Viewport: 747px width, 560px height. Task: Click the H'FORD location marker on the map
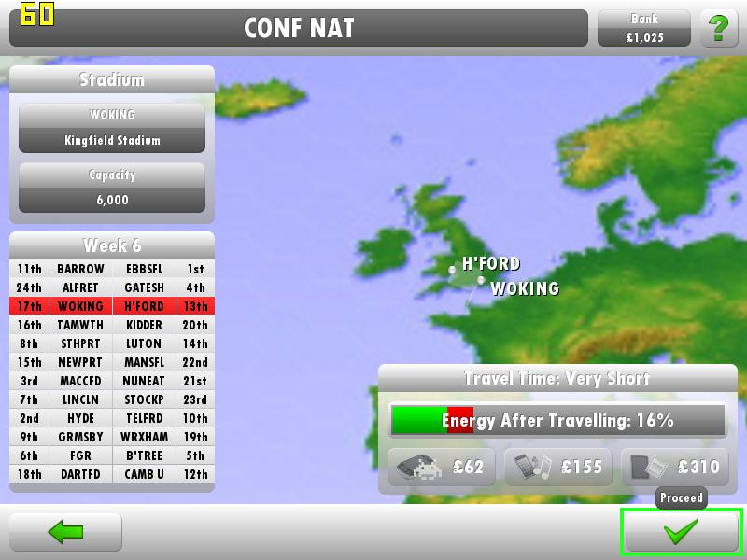453,270
